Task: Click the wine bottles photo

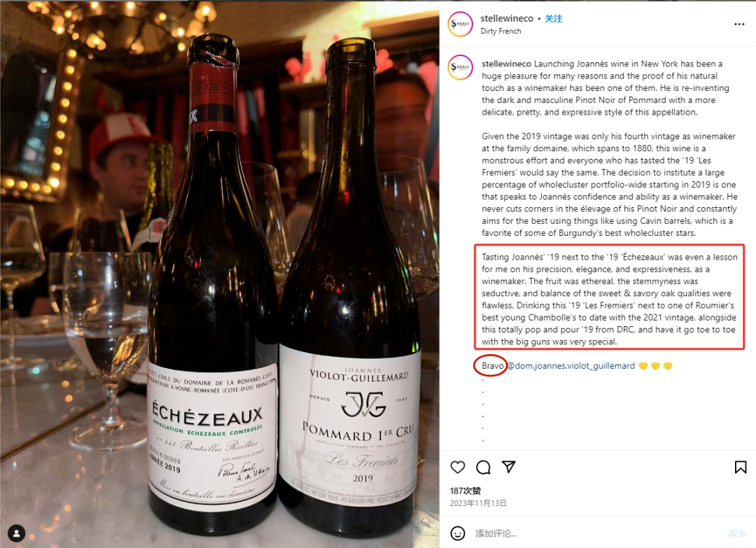Action: (220, 274)
